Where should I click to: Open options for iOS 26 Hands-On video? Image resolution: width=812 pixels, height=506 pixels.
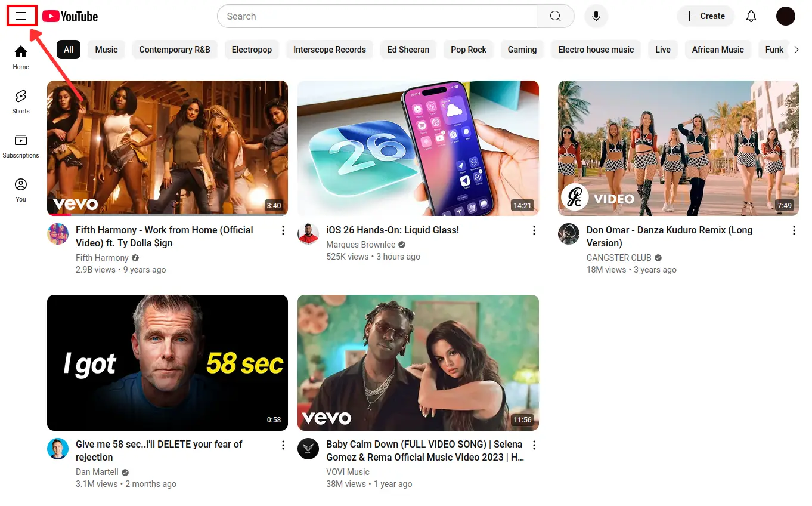[x=534, y=230]
